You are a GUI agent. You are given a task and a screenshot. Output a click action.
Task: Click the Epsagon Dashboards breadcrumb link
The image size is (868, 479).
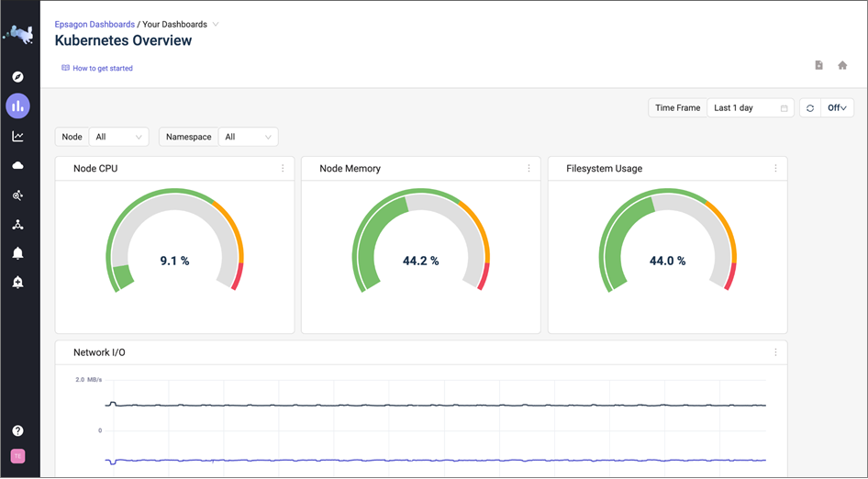coord(95,25)
